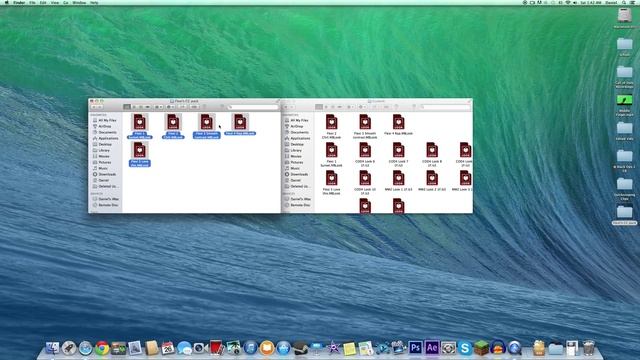640x360 pixels.
Task: Switch Flaw's CC pack window to icon view
Action: coord(127,107)
